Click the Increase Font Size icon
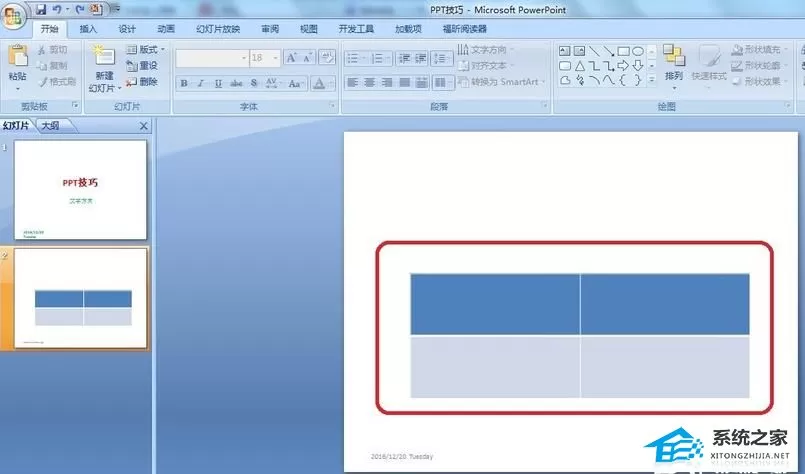The height and width of the screenshot is (474, 805). (x=291, y=58)
